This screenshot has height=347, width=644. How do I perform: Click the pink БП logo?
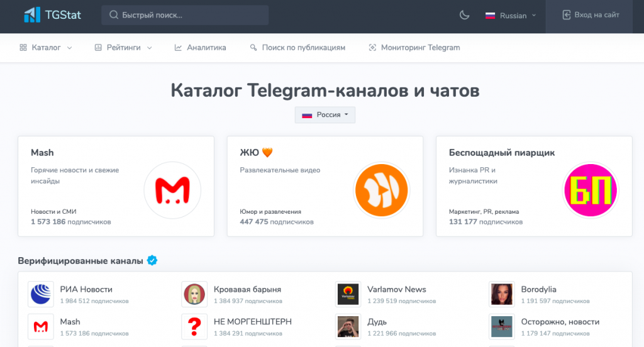[591, 190]
